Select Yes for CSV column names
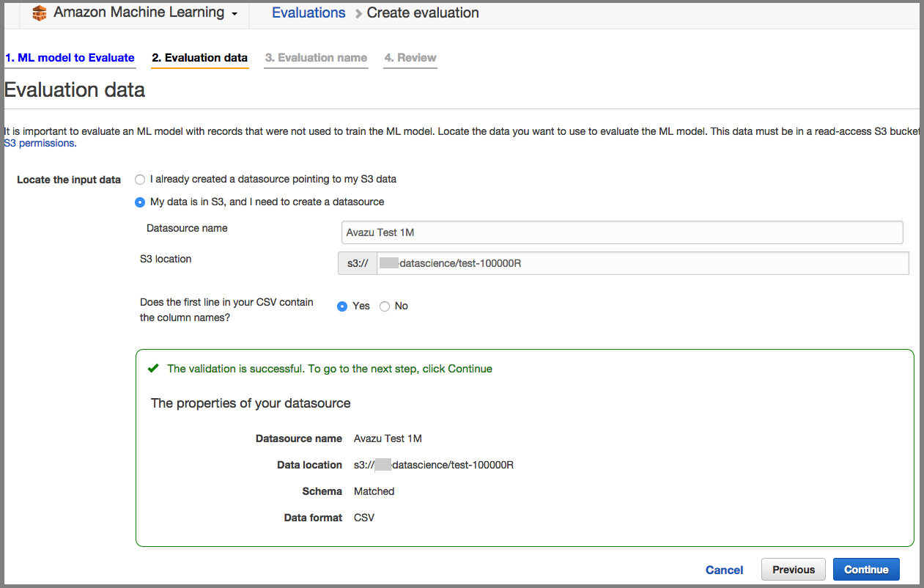924x588 pixels. click(342, 306)
